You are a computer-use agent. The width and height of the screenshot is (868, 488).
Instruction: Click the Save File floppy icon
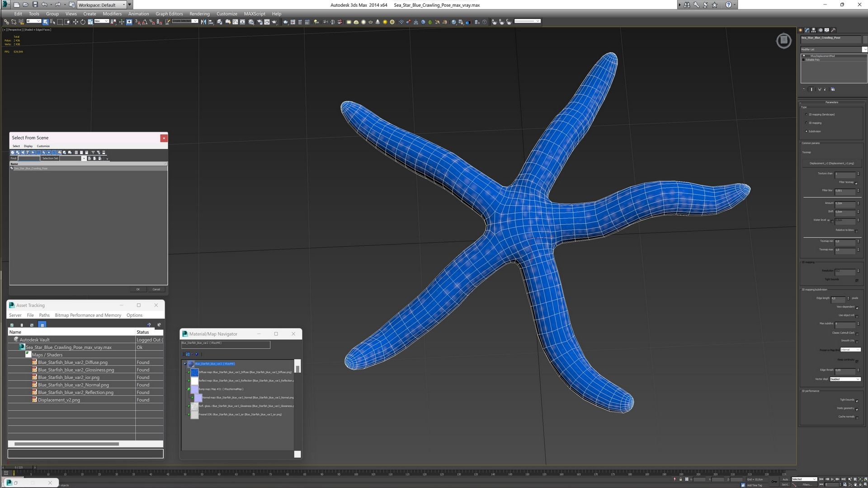[35, 5]
